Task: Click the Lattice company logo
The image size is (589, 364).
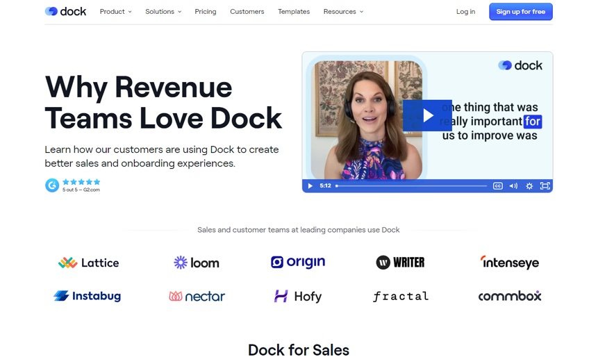Action: point(89,263)
